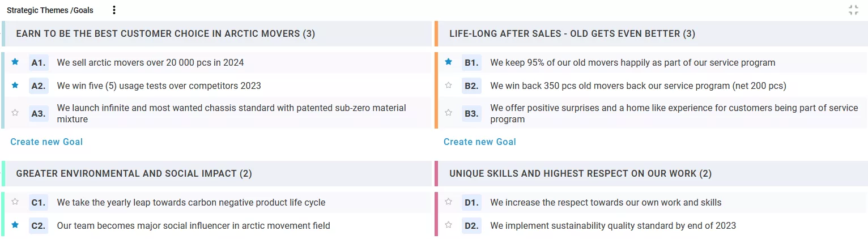This screenshot has width=868, height=239.
Task: Toggle the star on goal B1
Action: pyautogui.click(x=449, y=62)
